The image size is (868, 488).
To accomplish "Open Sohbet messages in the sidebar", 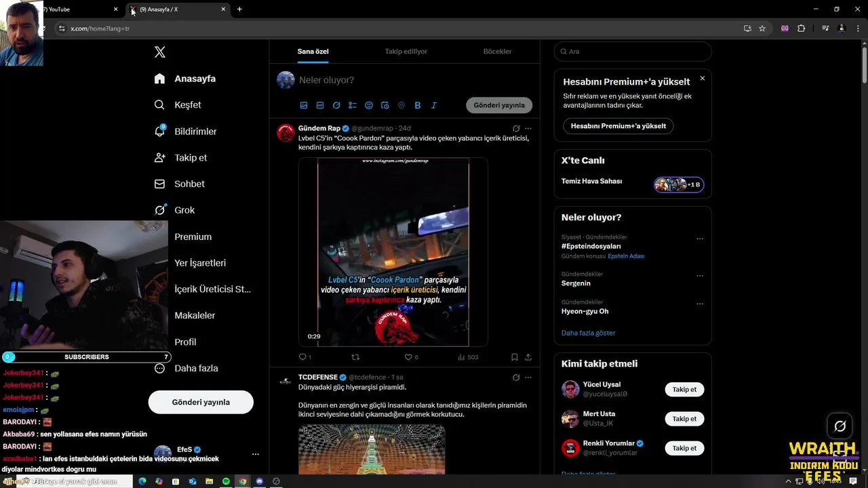I will 179,184.
